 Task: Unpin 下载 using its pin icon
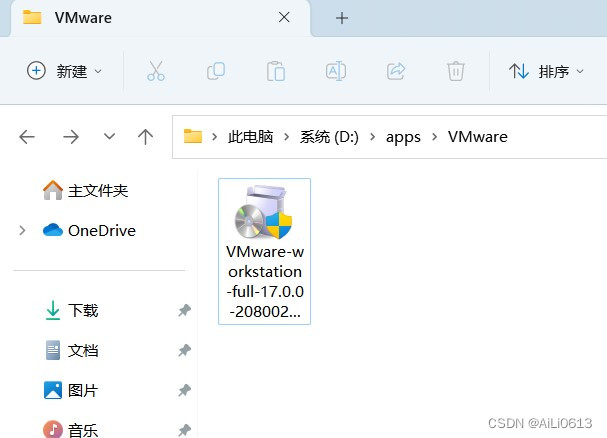click(x=185, y=310)
